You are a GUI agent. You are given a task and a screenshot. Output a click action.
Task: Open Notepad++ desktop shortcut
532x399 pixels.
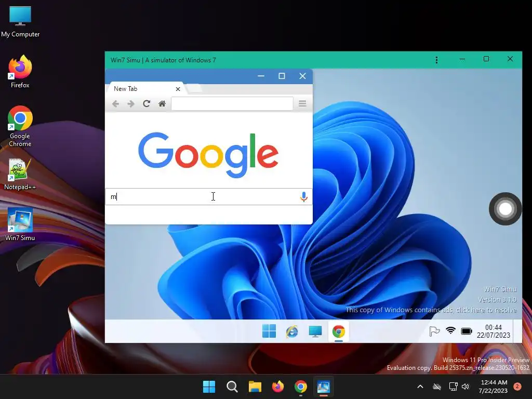(x=20, y=175)
